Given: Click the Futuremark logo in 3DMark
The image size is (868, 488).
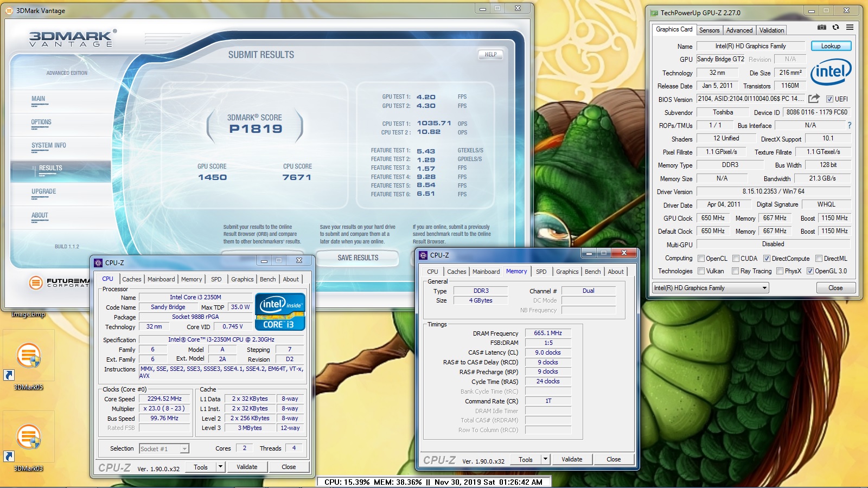Looking at the screenshot, I should tap(60, 282).
